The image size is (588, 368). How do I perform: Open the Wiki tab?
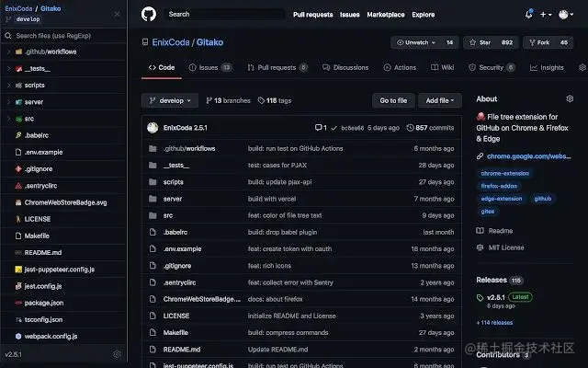click(443, 67)
